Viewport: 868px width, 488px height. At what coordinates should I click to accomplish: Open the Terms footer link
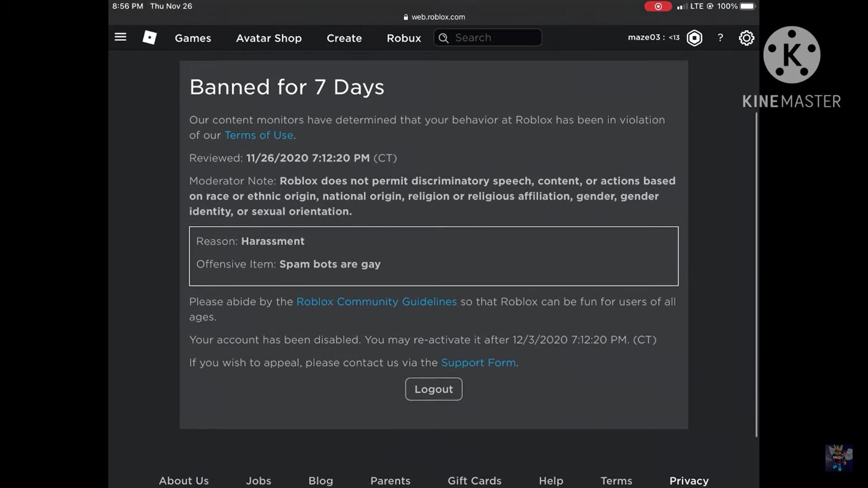pyautogui.click(x=616, y=481)
